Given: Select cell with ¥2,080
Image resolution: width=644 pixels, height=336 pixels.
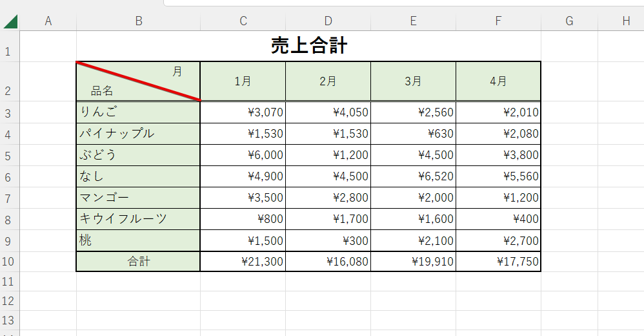Looking at the screenshot, I should pyautogui.click(x=498, y=134).
